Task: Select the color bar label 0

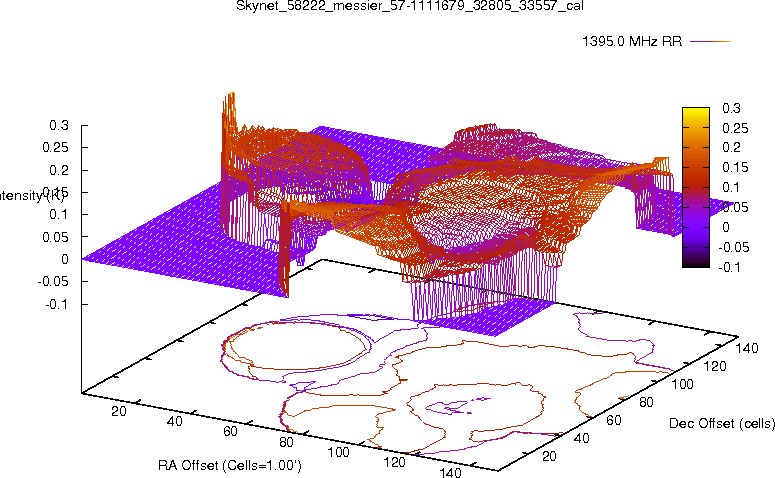Action: (726, 227)
